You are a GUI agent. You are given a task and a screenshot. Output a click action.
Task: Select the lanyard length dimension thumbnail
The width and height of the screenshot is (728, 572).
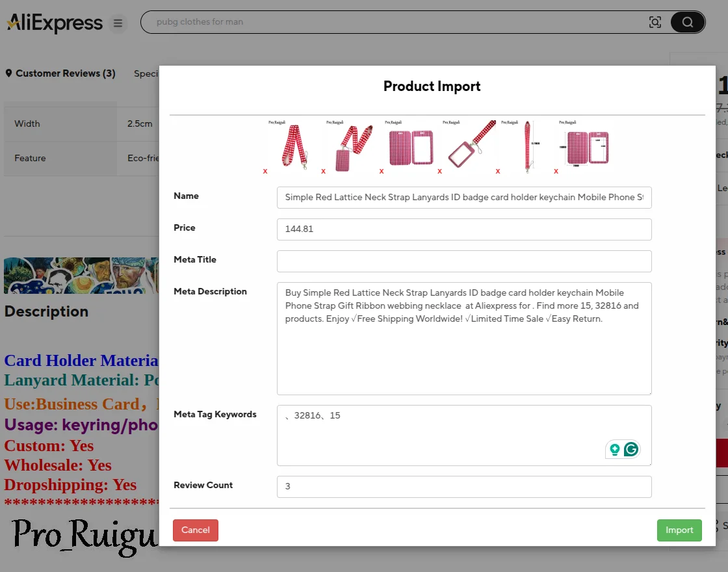click(527, 146)
